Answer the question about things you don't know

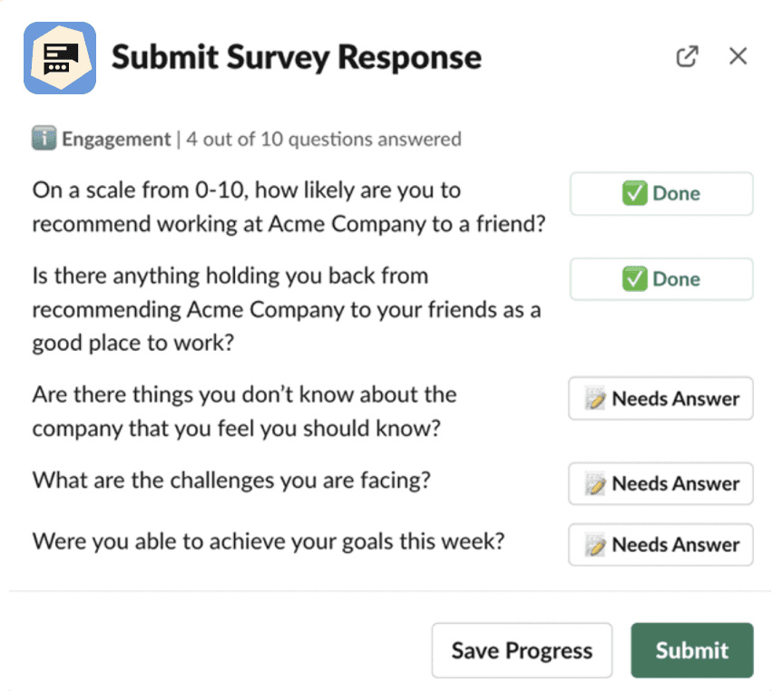point(660,399)
